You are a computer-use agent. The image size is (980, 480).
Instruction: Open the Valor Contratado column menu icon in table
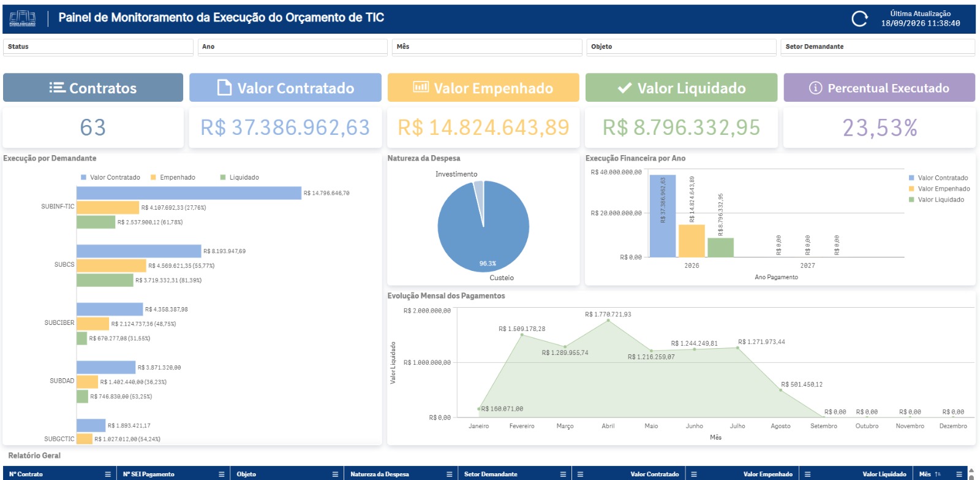point(580,474)
